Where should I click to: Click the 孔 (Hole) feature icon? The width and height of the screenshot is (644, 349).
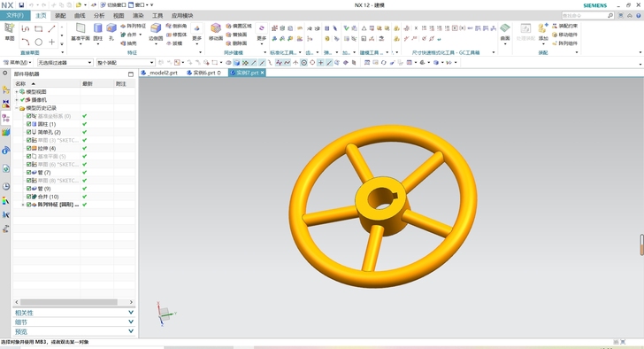(x=111, y=28)
